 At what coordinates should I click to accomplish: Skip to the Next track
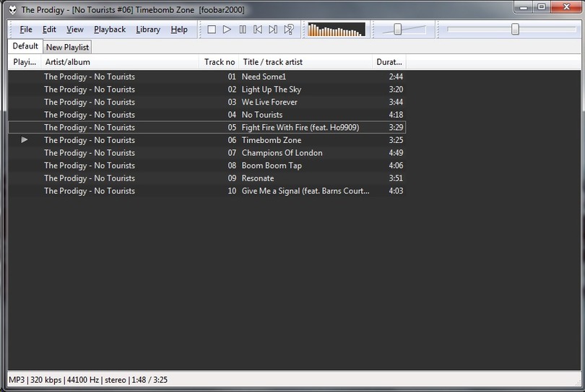click(273, 30)
